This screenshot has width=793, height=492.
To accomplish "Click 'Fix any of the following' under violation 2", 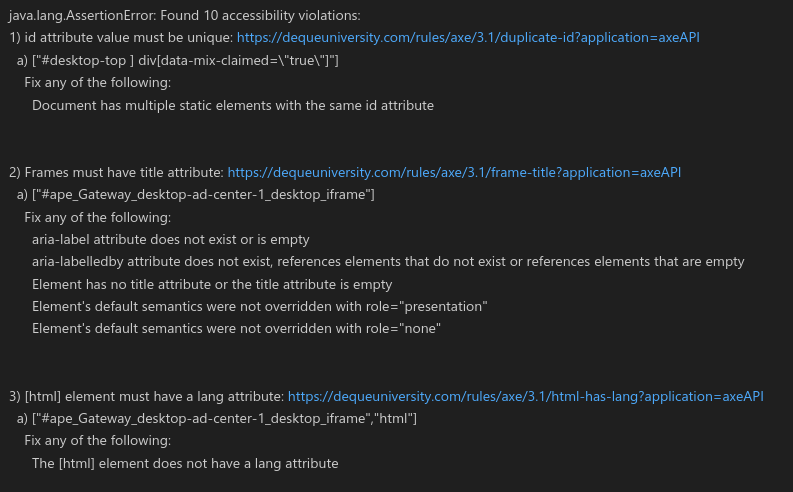I will tap(98, 217).
